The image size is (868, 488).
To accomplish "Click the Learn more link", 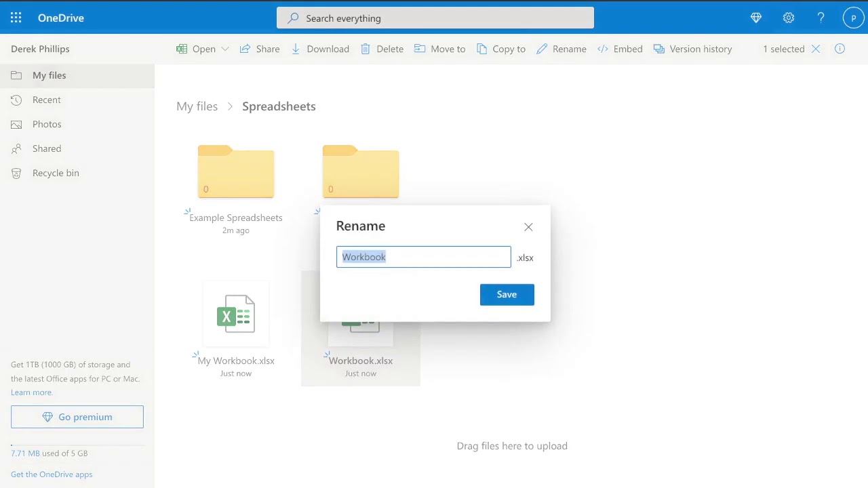I will [31, 392].
